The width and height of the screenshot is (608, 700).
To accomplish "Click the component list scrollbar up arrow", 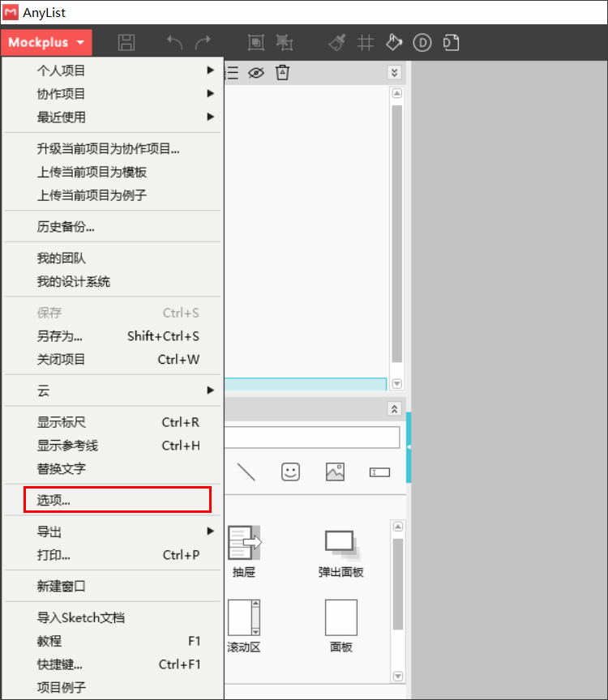I will click(x=397, y=527).
